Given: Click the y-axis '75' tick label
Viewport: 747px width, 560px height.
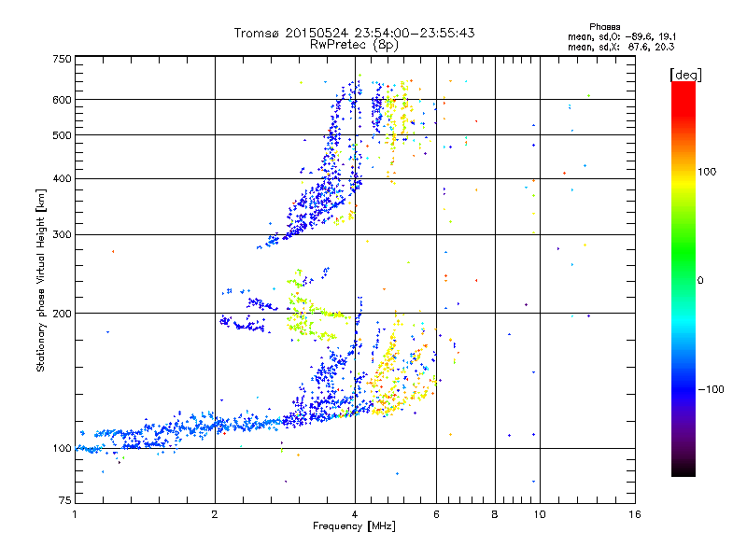Looking at the screenshot, I should pyautogui.click(x=65, y=500).
